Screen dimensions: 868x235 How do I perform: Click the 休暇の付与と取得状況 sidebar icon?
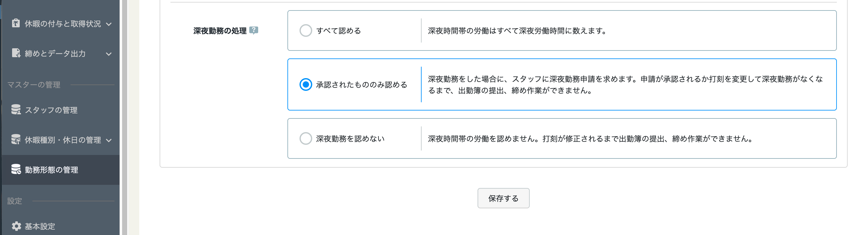click(x=16, y=23)
